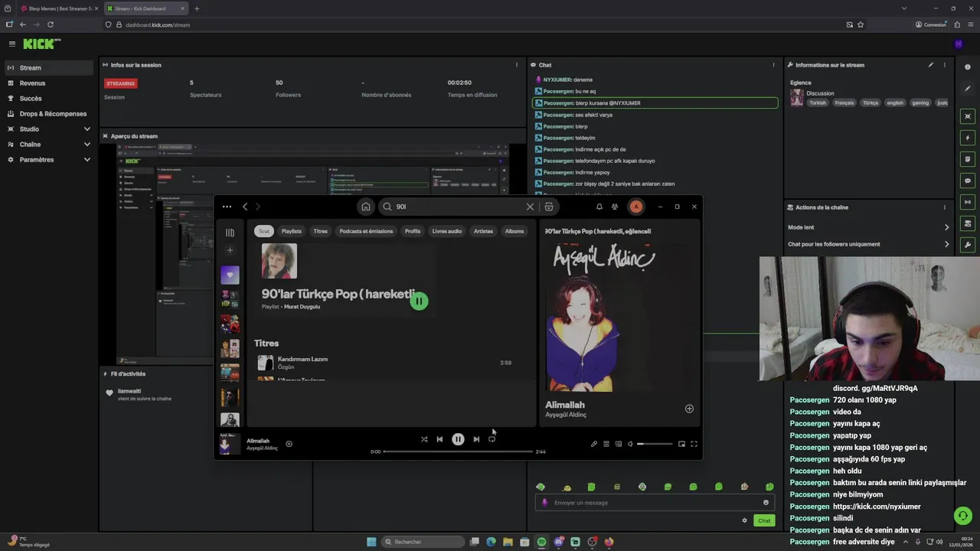Open the Spotify lyrics microphone icon
980x551 pixels.
point(593,444)
